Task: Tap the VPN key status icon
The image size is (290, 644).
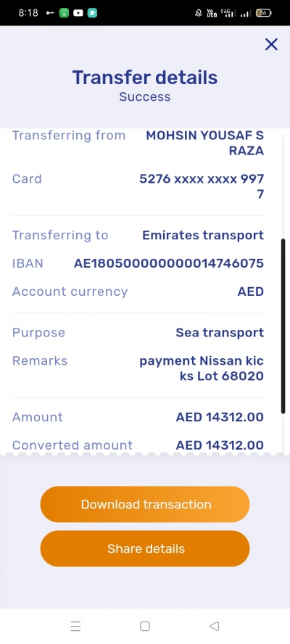Action: 50,13
